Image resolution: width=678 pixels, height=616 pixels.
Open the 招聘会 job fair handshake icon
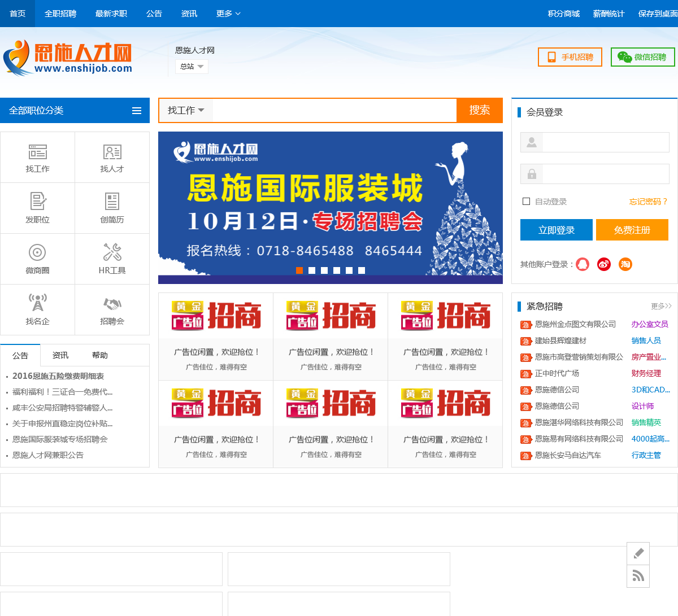tap(112, 304)
